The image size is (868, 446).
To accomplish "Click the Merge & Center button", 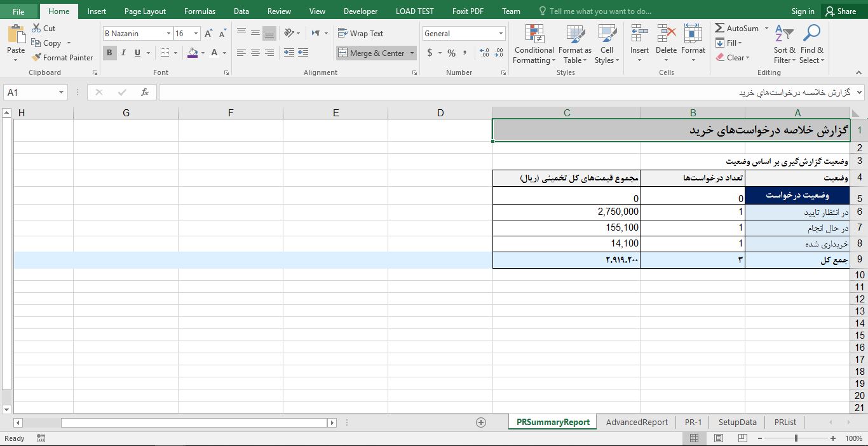I will click(372, 53).
